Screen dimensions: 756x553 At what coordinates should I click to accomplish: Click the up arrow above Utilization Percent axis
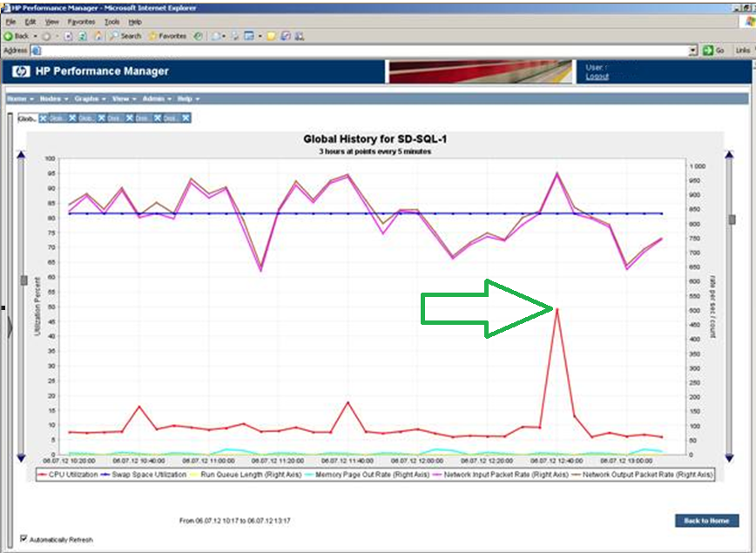21,155
